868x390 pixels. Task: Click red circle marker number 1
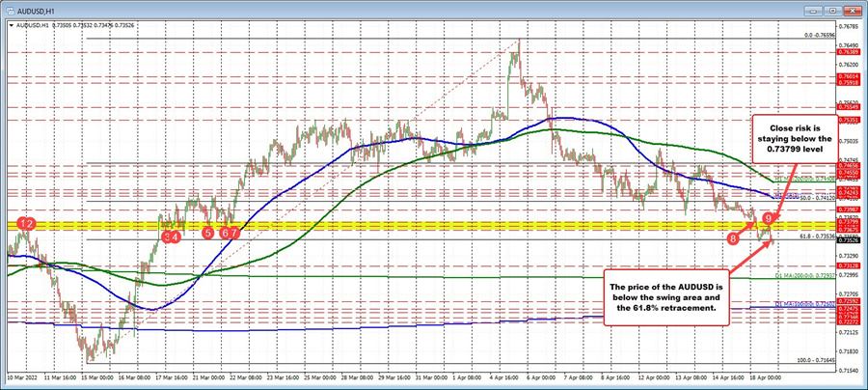21,224
